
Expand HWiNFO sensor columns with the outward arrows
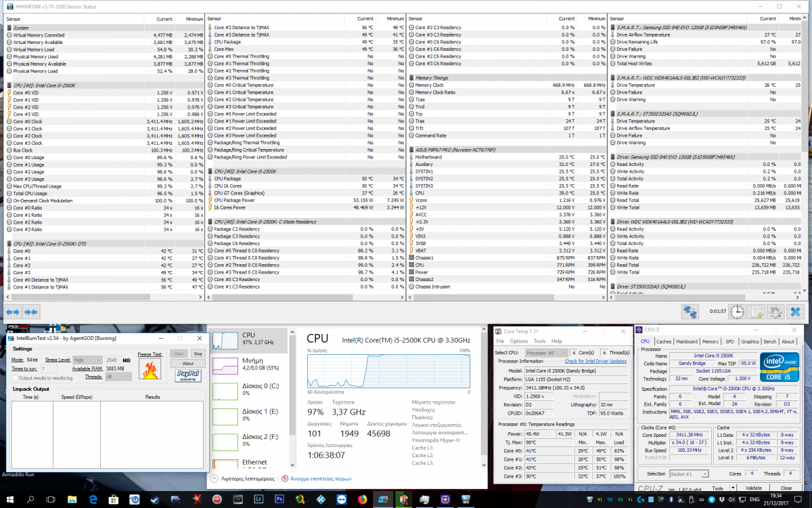tap(13, 312)
